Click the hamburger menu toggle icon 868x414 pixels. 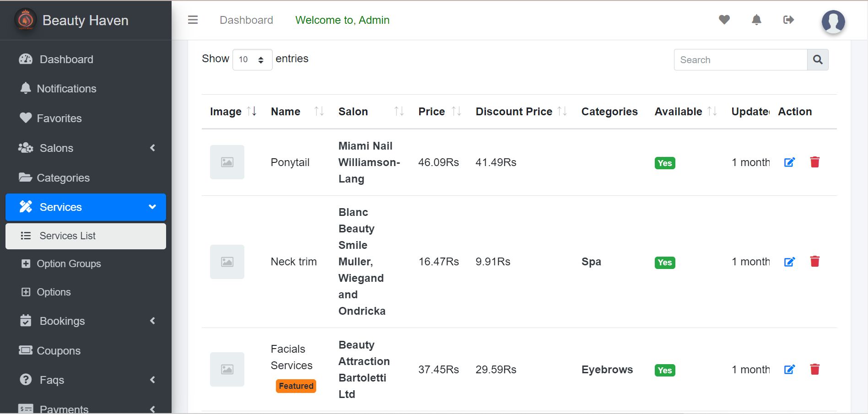pos(193,20)
